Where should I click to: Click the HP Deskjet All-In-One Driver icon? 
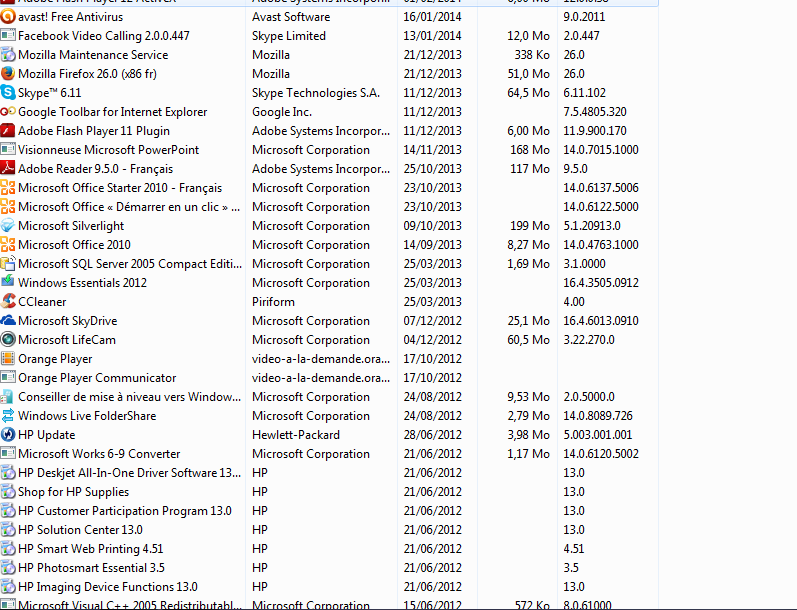pyautogui.click(x=8, y=472)
